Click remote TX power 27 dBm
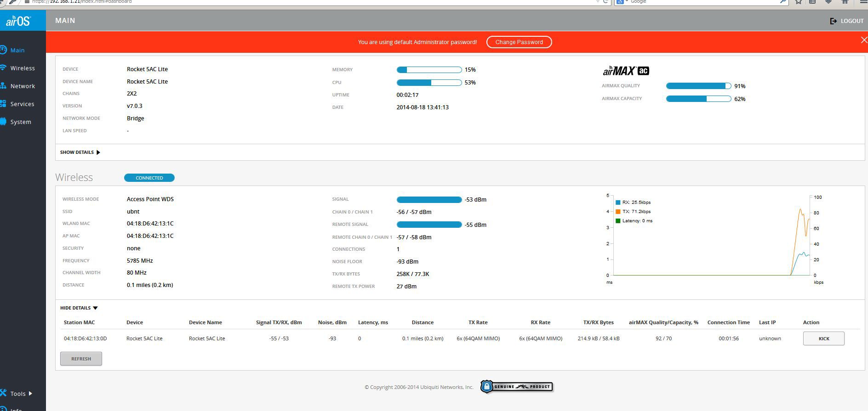868x411 pixels. pos(406,286)
